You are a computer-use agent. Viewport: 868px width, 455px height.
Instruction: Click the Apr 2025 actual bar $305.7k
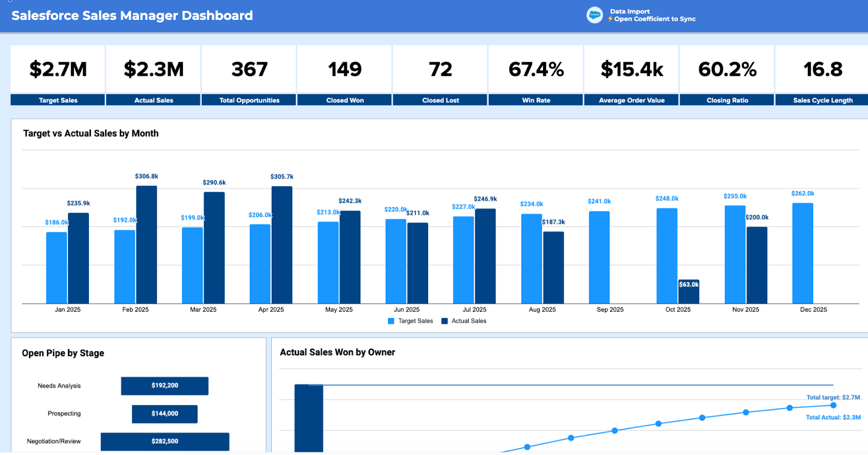coord(282,245)
